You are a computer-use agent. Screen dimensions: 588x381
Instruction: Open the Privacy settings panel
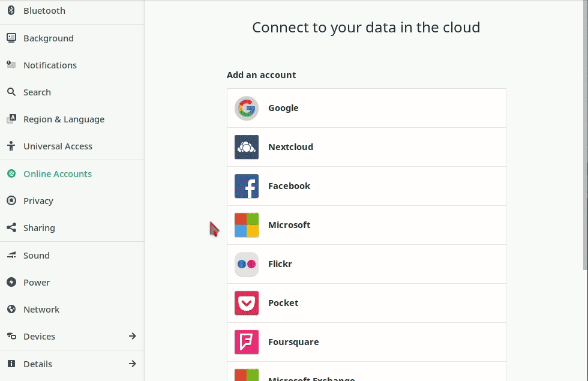[x=38, y=201]
